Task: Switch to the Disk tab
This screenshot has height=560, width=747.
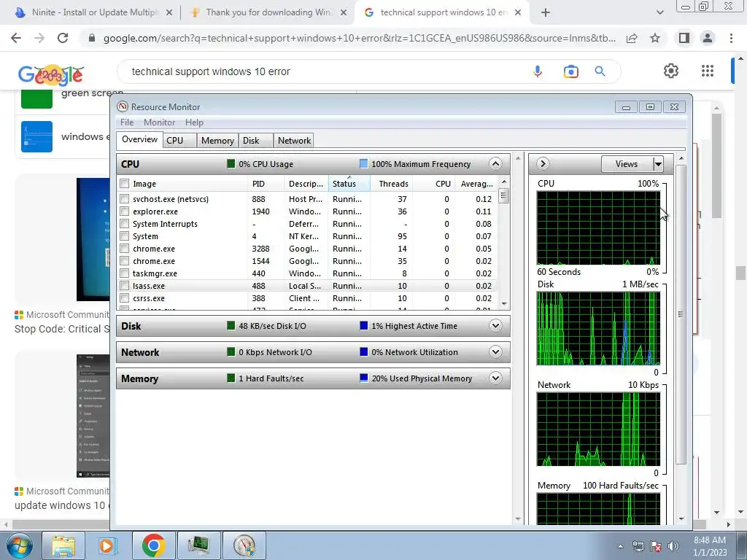Action: [256, 141]
